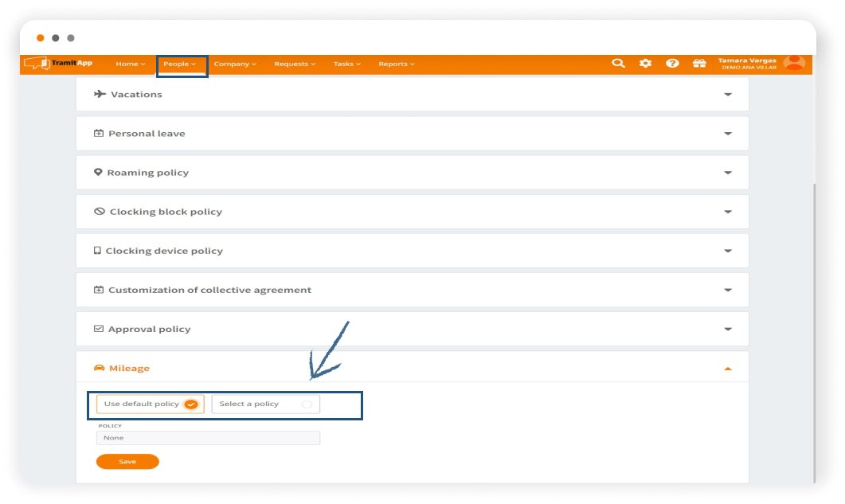Click the TramitApp logo
Image resolution: width=845 pixels, height=504 pixels.
point(59,64)
